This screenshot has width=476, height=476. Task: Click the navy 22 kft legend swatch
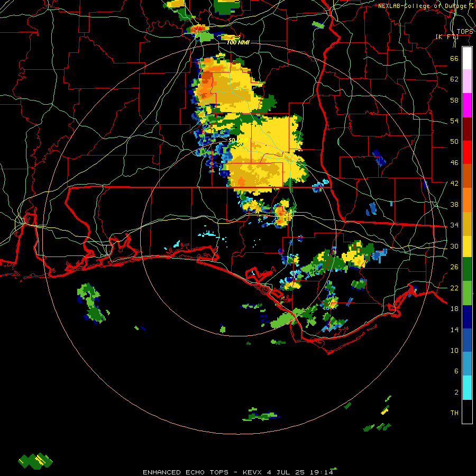[x=467, y=317]
